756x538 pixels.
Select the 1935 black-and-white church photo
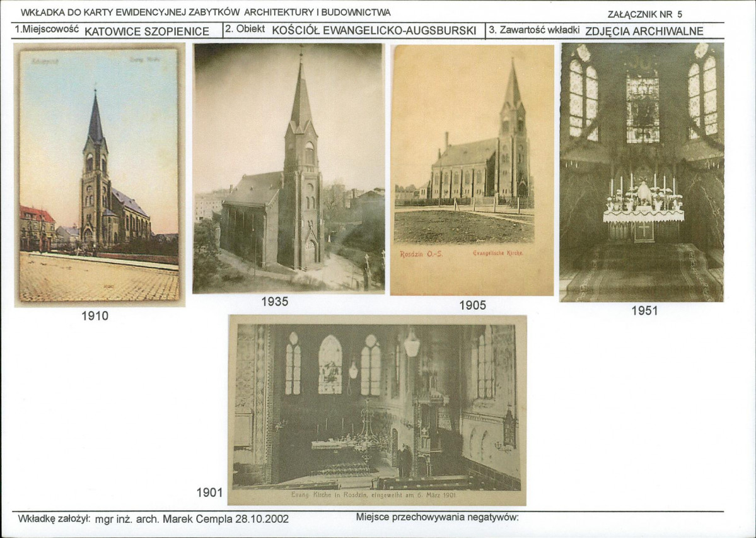[289, 168]
